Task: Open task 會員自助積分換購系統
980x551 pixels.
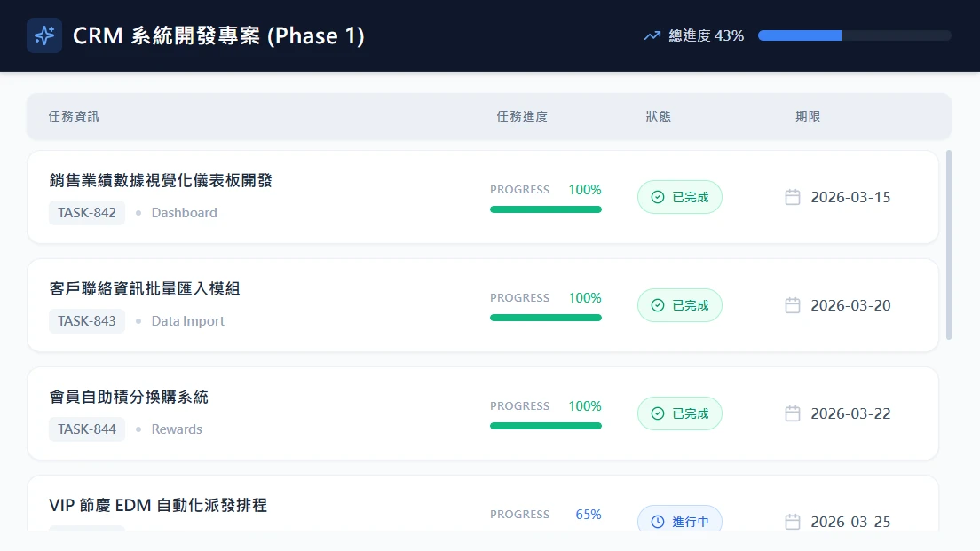Action: [x=129, y=398]
